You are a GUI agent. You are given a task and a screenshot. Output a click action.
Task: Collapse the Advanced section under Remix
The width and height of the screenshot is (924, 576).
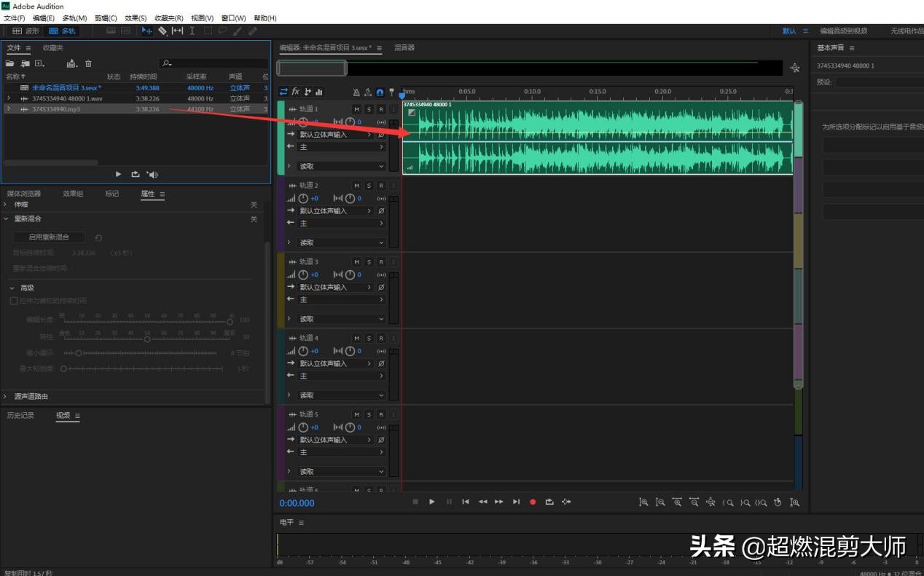tap(12, 288)
